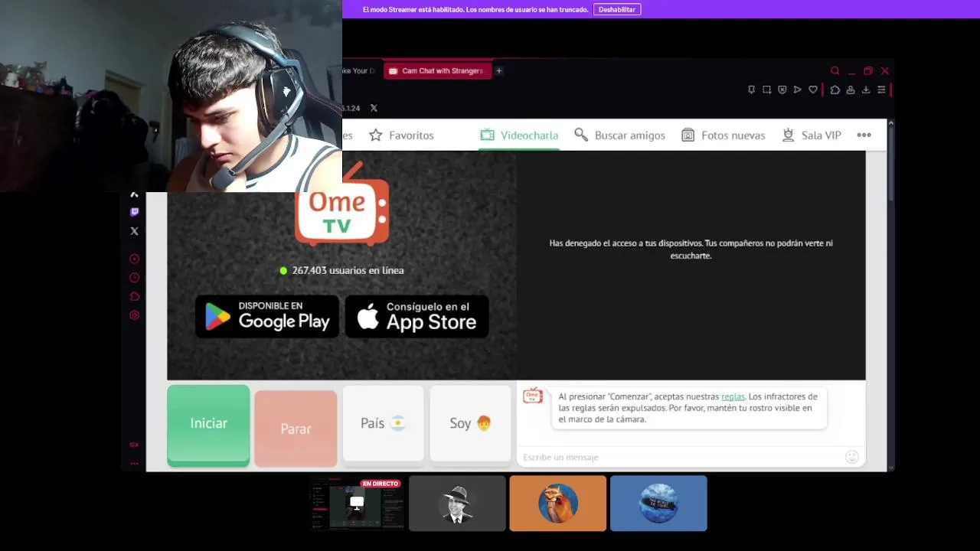980x551 pixels.
Task: Open the easy setup menu icon
Action: coord(881,90)
